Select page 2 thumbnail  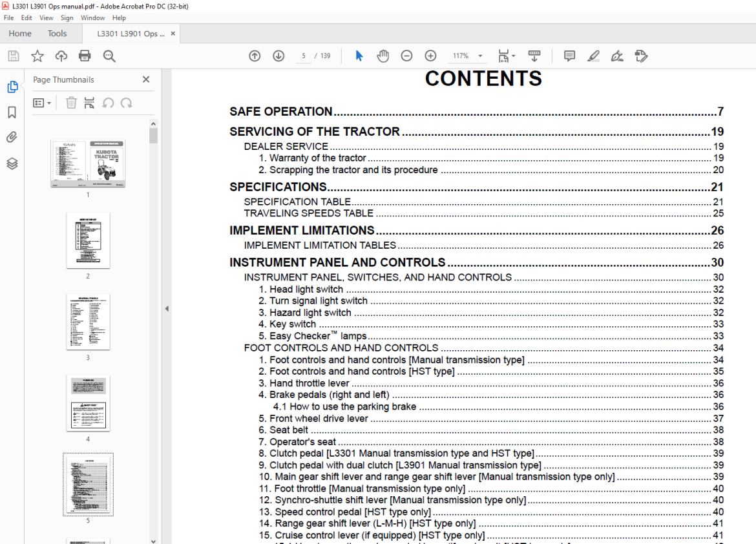pos(88,240)
